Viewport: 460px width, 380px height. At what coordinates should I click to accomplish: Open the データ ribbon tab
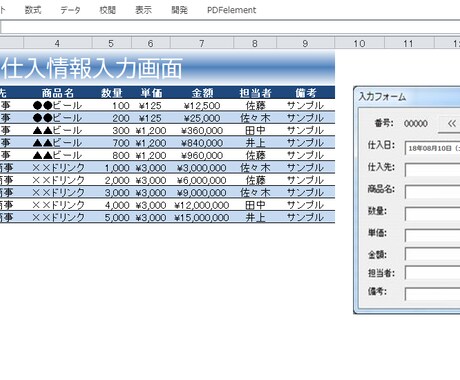tap(70, 10)
